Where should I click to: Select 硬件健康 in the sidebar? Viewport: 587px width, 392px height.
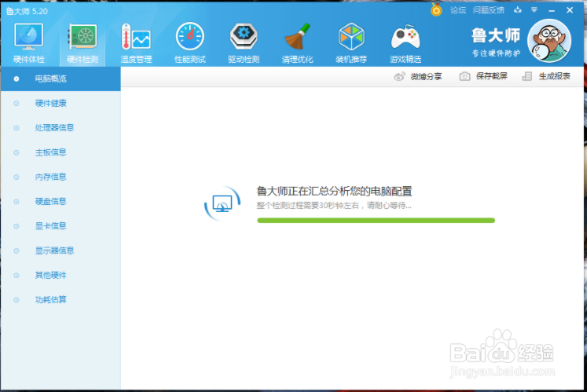click(61, 104)
